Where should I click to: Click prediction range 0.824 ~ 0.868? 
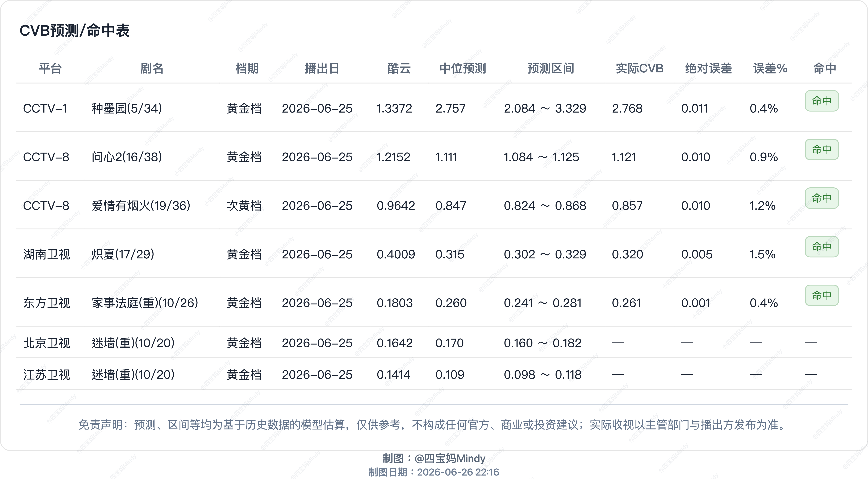[x=545, y=206]
